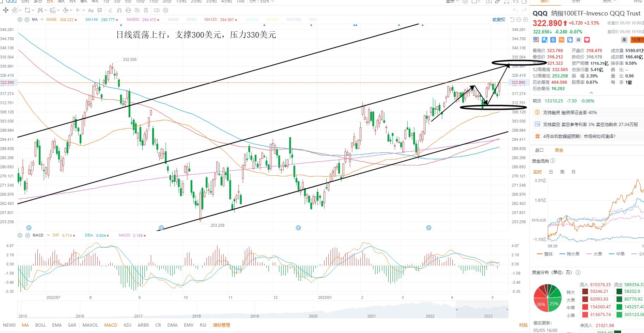The image size is (644, 333).
Task: Select the arrow drawing tool
Action: point(78,10)
